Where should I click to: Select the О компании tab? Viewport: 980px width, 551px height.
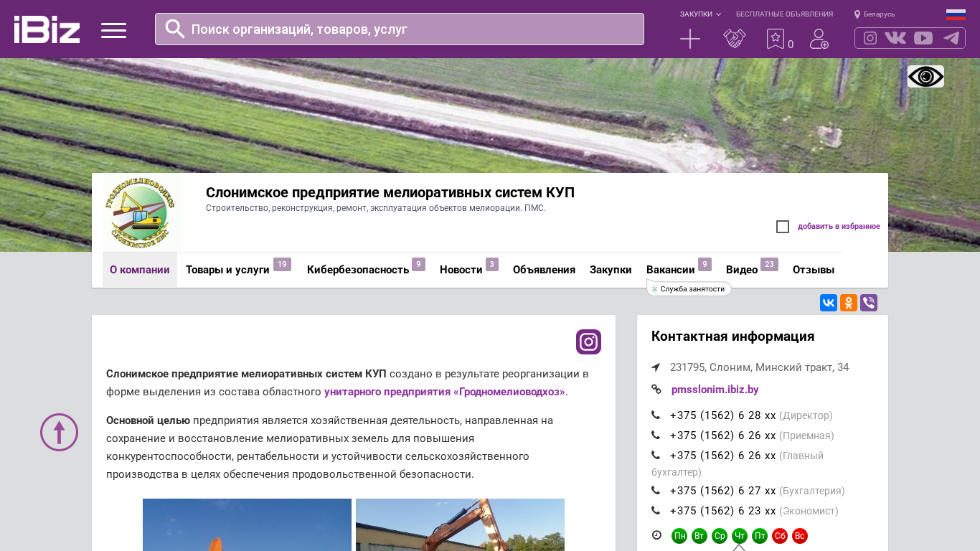click(140, 270)
